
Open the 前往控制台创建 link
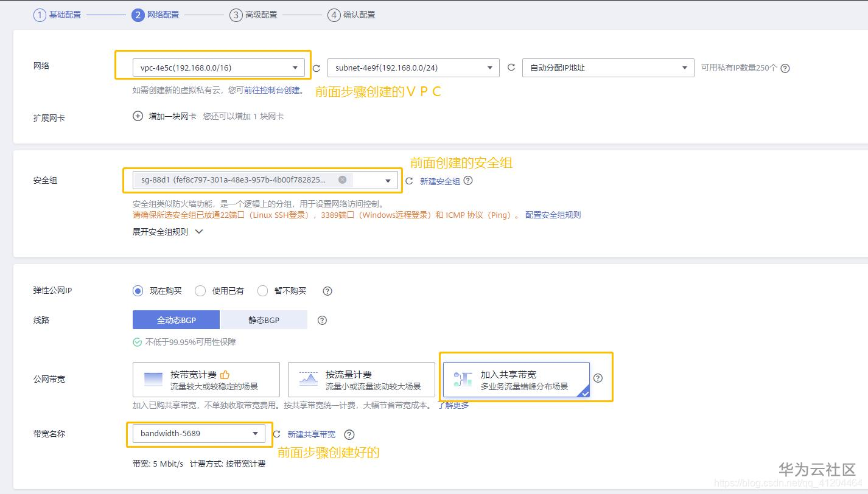[x=272, y=90]
